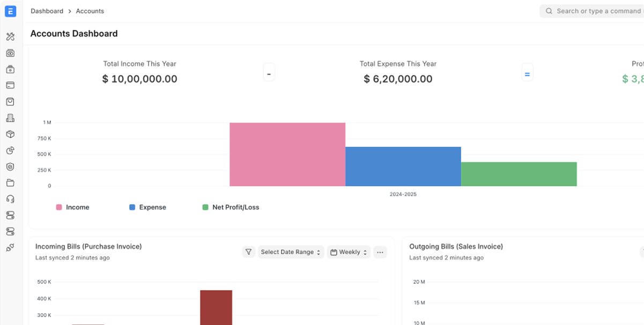Click the '$ 10,00,000.00' income value

[x=139, y=79]
